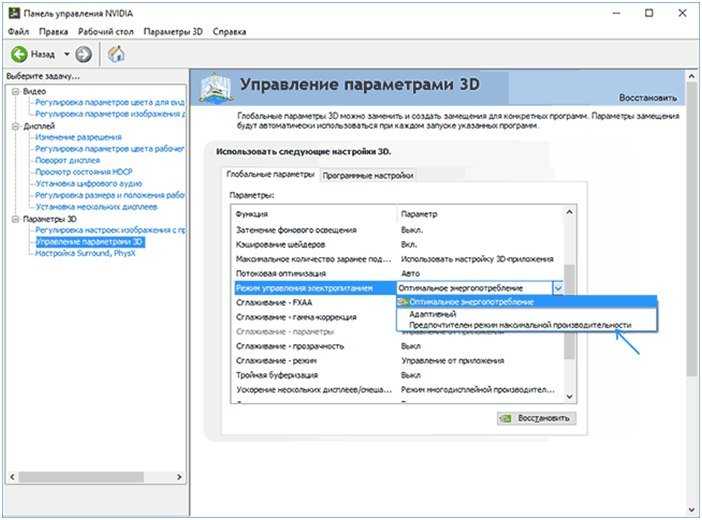Click the Forward arrow icon in toolbar
The width and height of the screenshot is (702, 520).
coord(83,54)
